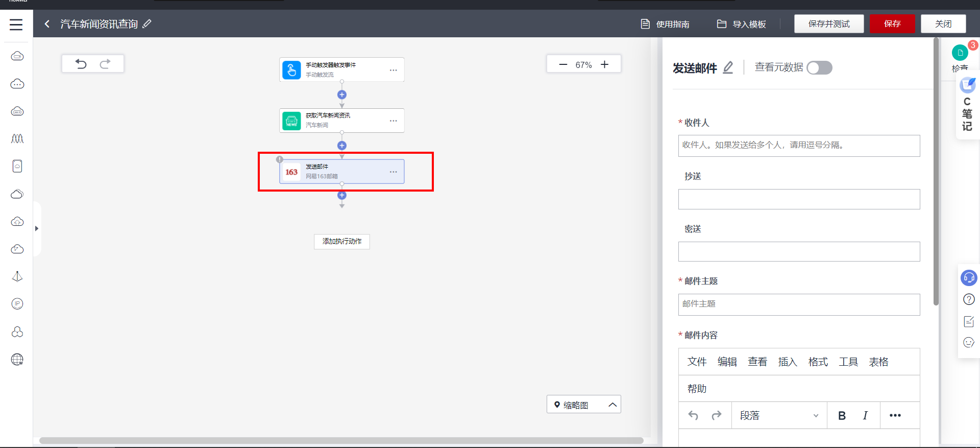The height and width of the screenshot is (448, 980).
Task: Click the 添加执行动作 button
Action: pos(342,241)
